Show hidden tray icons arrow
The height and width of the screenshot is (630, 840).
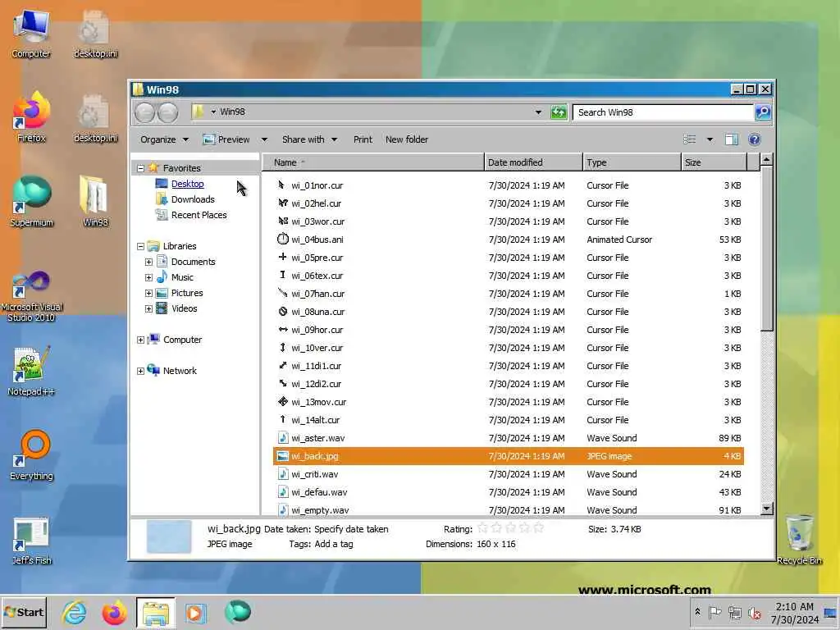click(x=697, y=611)
